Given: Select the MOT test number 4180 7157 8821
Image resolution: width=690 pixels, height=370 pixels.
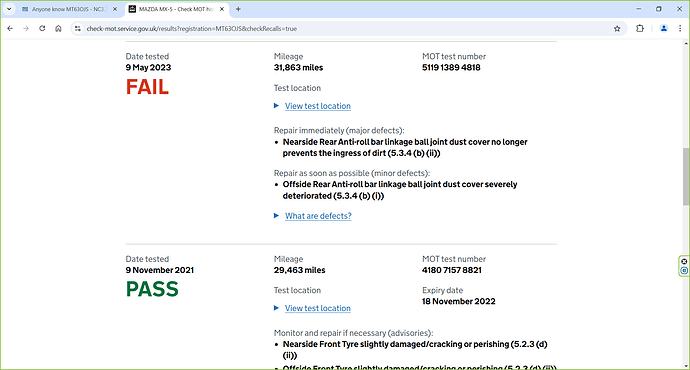Looking at the screenshot, I should click(451, 270).
